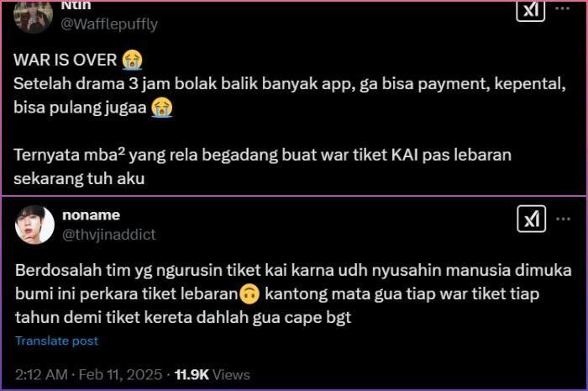588x391 pixels.
Task: Open the three-dot menu on noname's post
Action: (x=564, y=219)
